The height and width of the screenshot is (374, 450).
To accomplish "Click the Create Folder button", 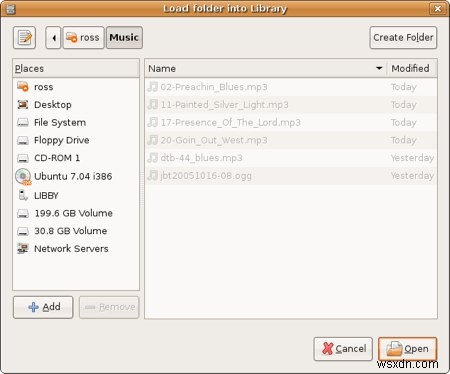I will click(x=403, y=38).
